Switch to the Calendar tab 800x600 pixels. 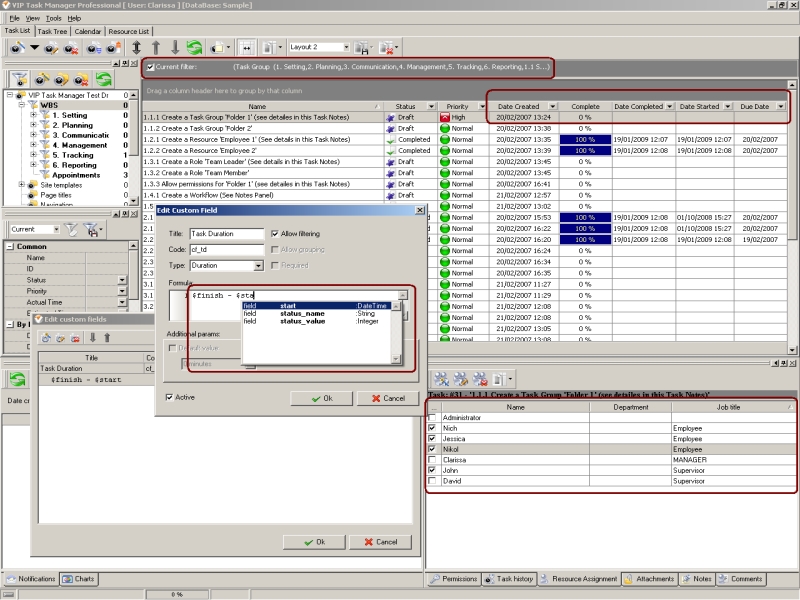point(87,31)
